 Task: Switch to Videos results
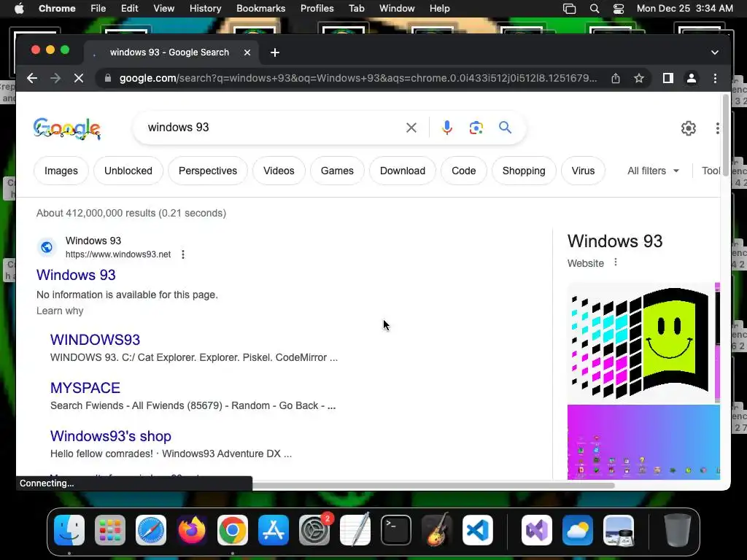point(279,171)
